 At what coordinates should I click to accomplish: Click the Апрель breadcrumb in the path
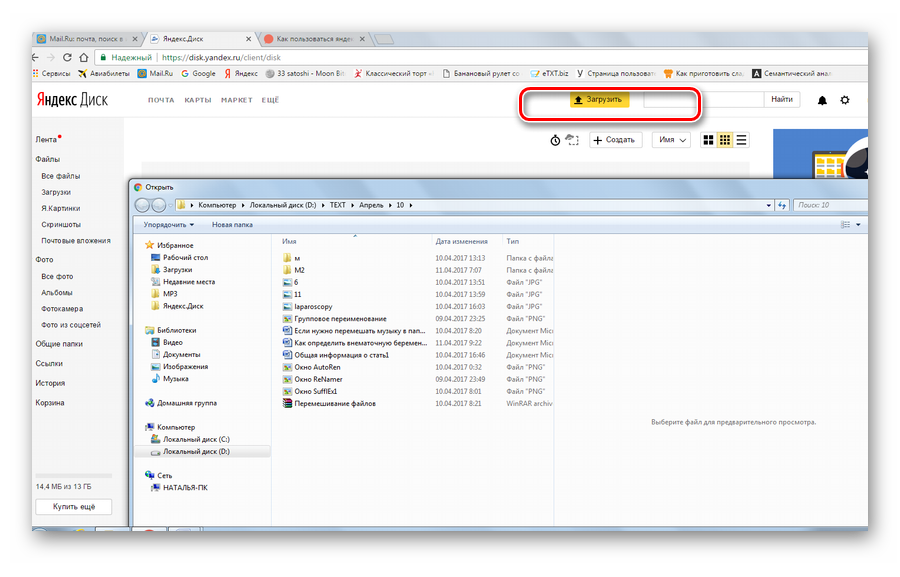tap(371, 205)
